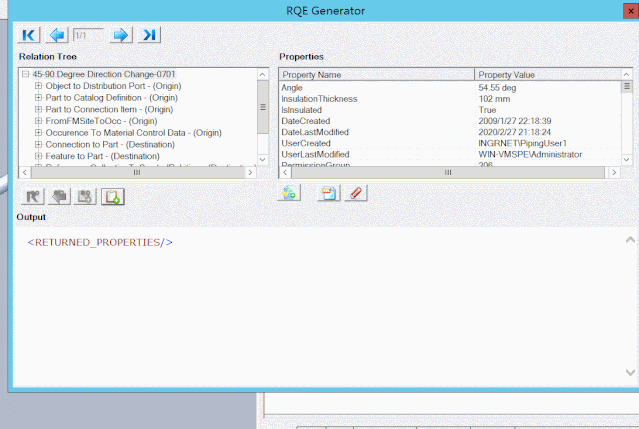Select 45-90 Degree Direction Change-0701 tree root
The image size is (639, 429).
pyautogui.click(x=104, y=74)
